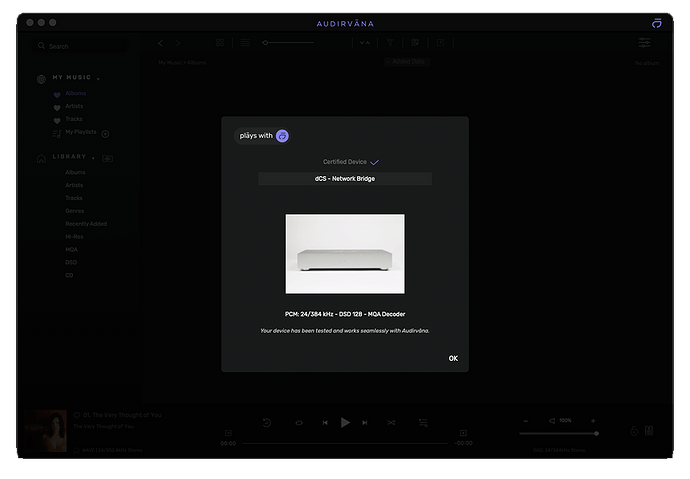
Task: Open Library Genres
Action: point(74,211)
